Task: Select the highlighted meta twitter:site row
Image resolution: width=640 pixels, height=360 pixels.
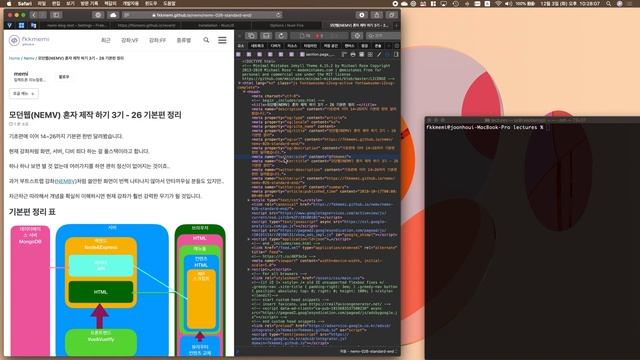Action: click(x=317, y=156)
